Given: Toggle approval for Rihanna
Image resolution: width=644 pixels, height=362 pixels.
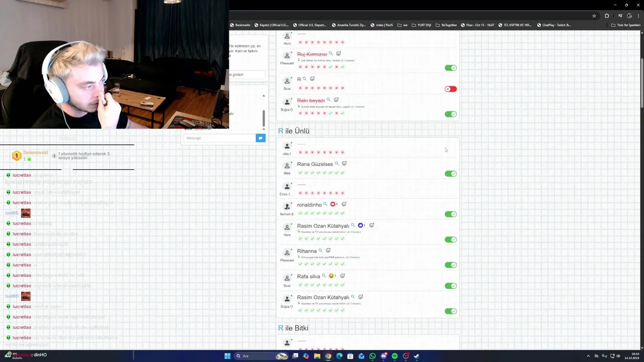Looking at the screenshot, I should point(451,265).
